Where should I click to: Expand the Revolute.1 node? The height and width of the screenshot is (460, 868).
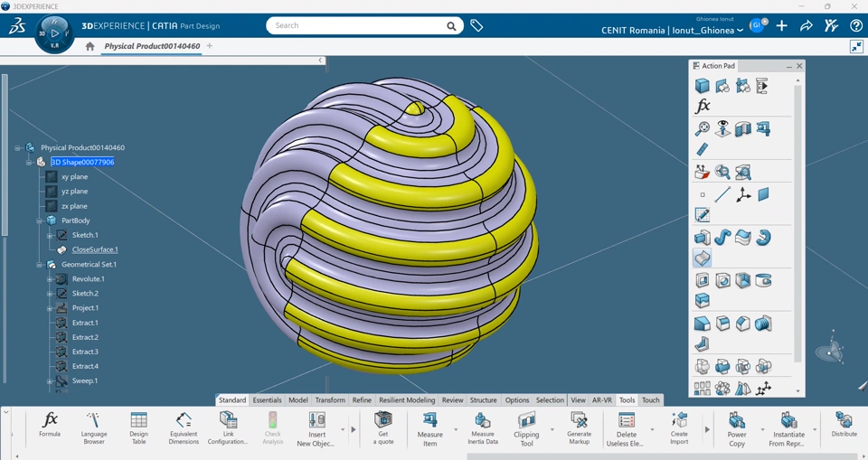[x=50, y=279]
